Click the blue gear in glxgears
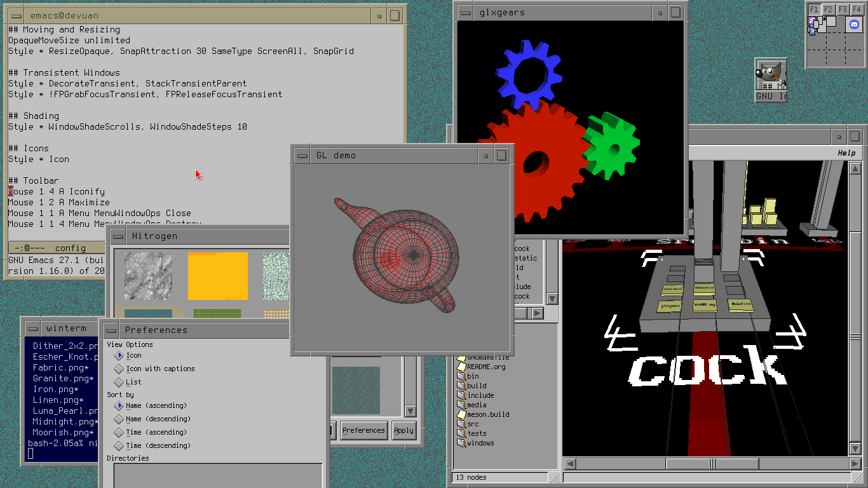This screenshot has height=488, width=868. point(529,75)
